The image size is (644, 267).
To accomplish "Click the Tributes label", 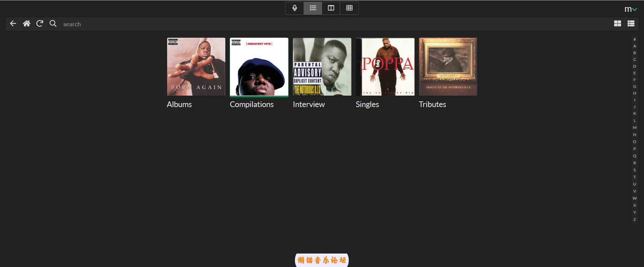I will (x=432, y=104).
